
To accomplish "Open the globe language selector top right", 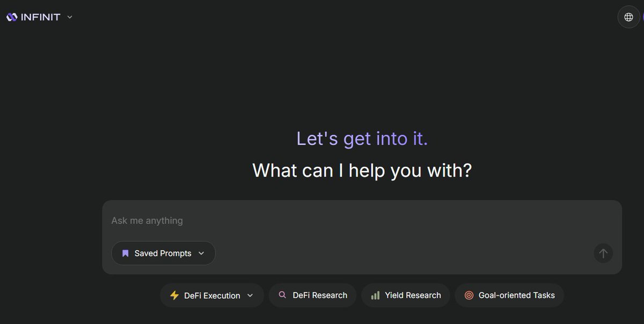I will 628,17.
